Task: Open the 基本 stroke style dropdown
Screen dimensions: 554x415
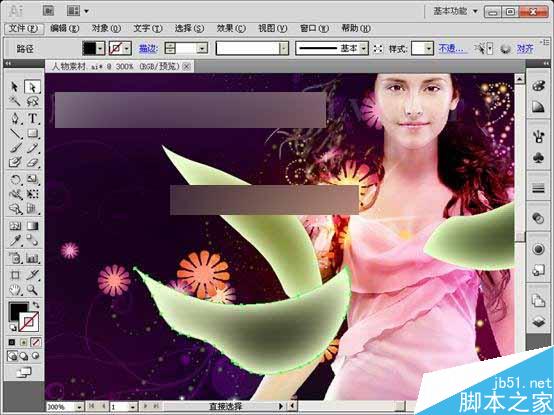Action: click(x=364, y=48)
